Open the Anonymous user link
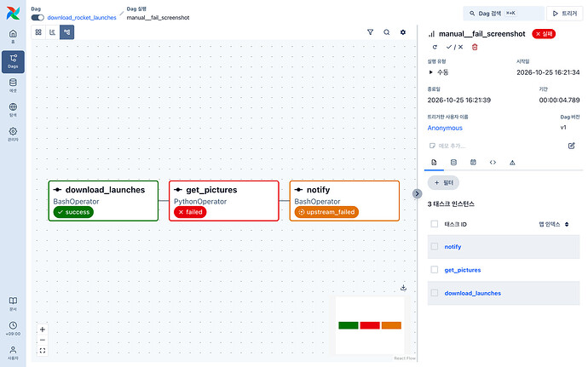This screenshot has width=588, height=367. (x=445, y=128)
